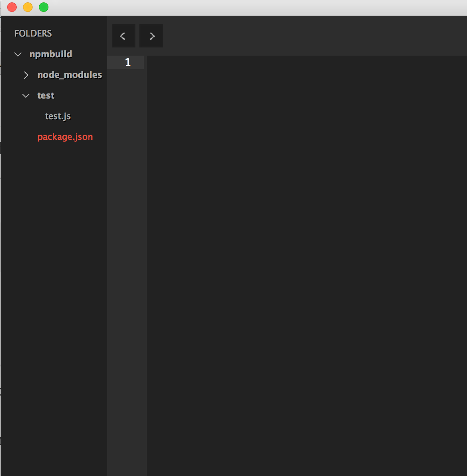Click into the editor's first line
The height and width of the screenshot is (476, 467).
coord(307,62)
